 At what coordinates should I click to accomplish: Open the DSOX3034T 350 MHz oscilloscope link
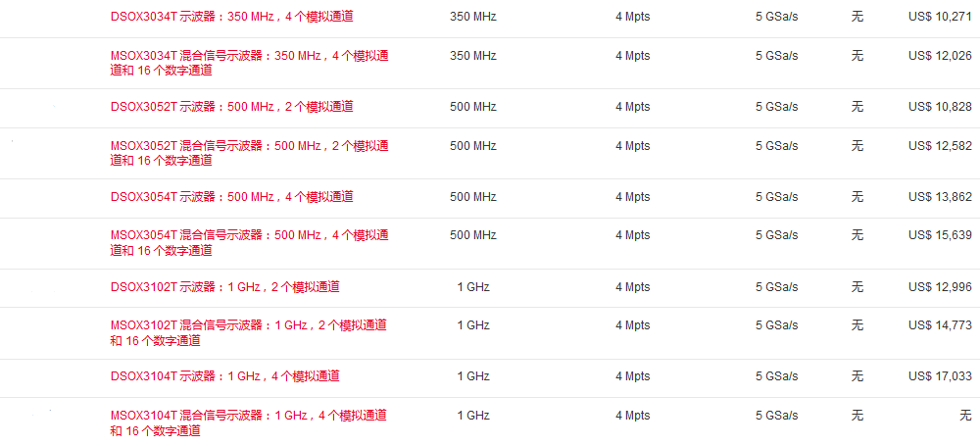231,17
